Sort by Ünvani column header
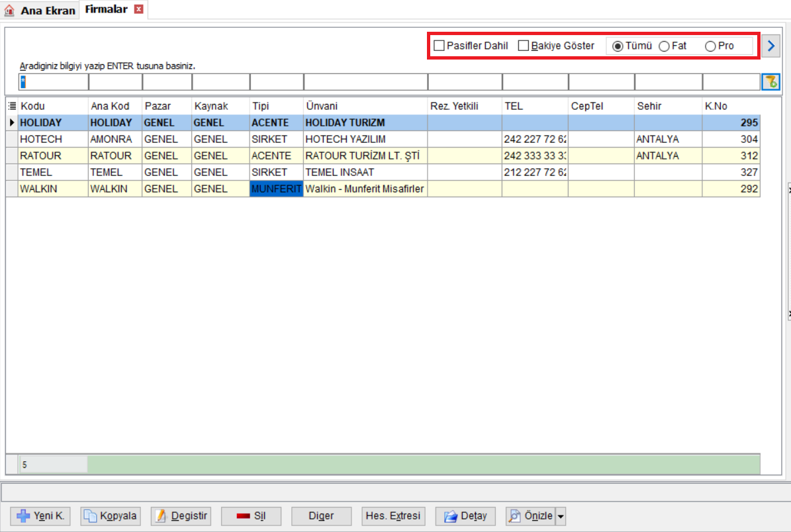The image size is (791, 532). pos(366,106)
